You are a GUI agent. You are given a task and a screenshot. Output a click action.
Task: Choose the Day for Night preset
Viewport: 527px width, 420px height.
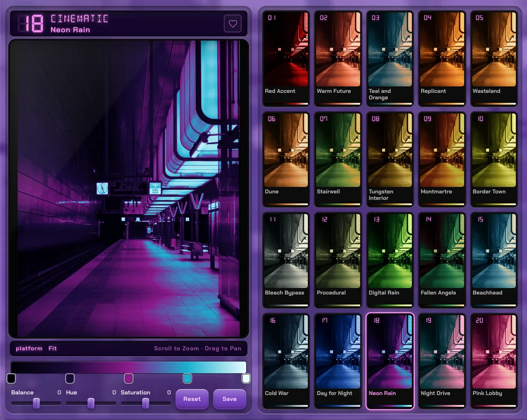(x=338, y=361)
